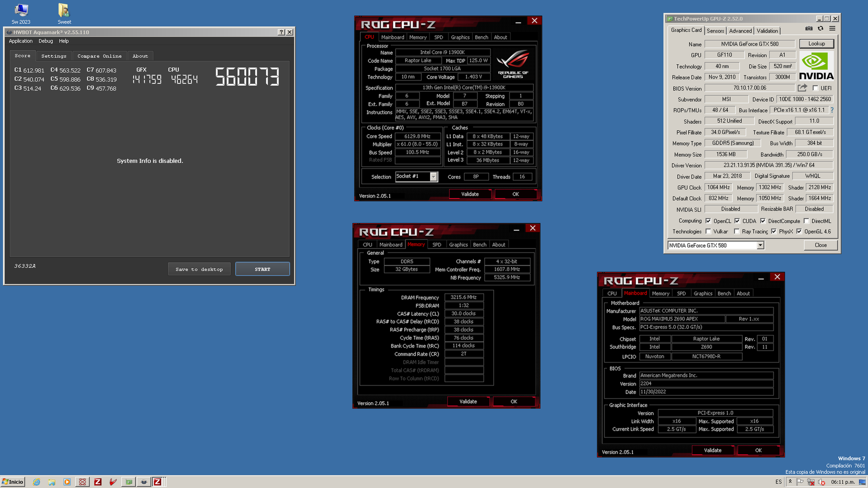Click the Internet Explorer taskbar icon

36,482
